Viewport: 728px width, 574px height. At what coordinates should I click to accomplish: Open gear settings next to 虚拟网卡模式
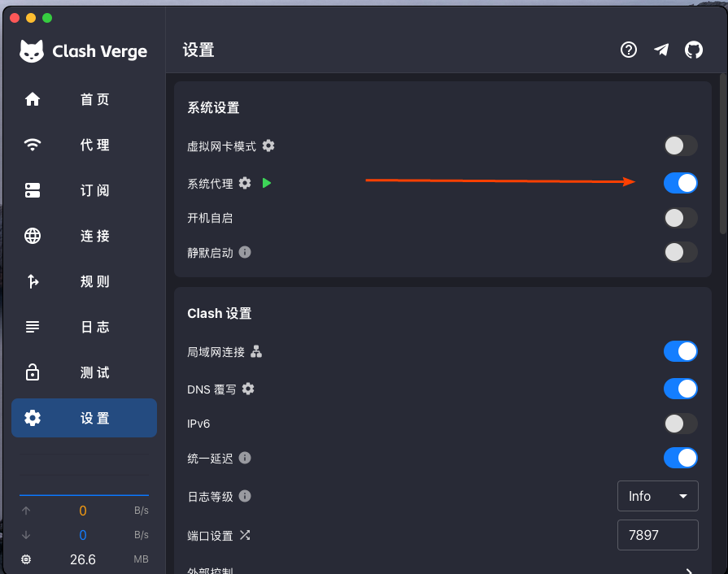coord(268,146)
